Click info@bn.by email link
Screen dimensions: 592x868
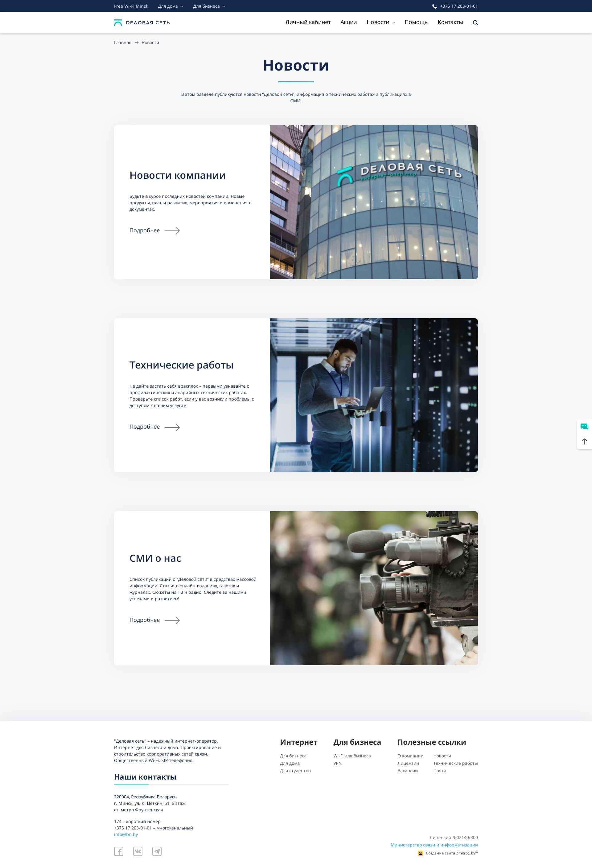pyautogui.click(x=126, y=834)
